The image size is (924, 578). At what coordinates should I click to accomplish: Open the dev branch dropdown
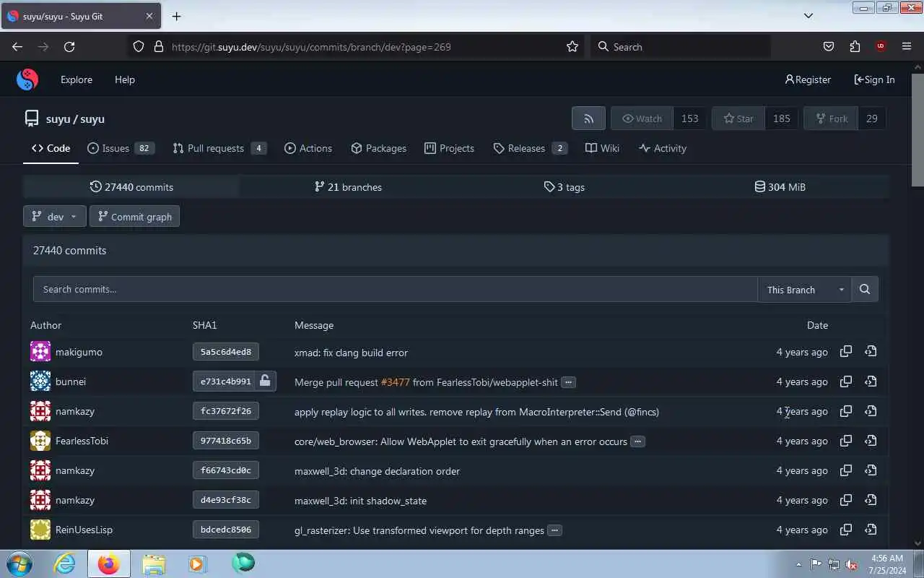click(55, 217)
